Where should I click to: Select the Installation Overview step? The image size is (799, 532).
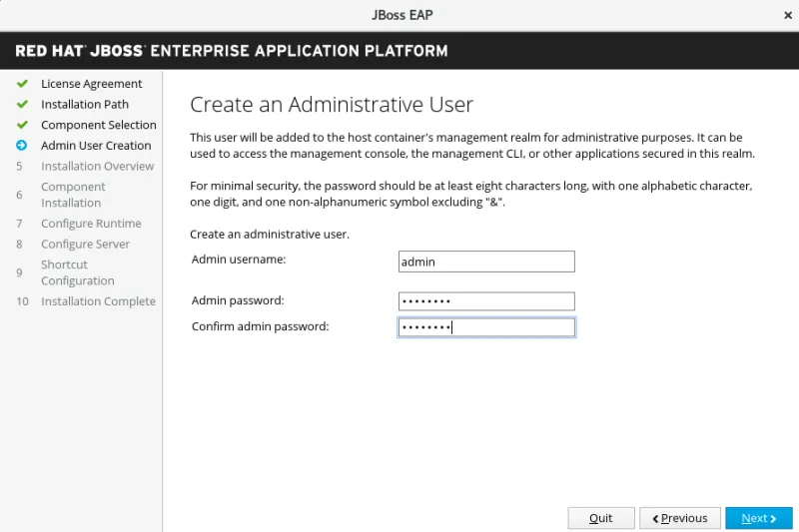click(97, 166)
